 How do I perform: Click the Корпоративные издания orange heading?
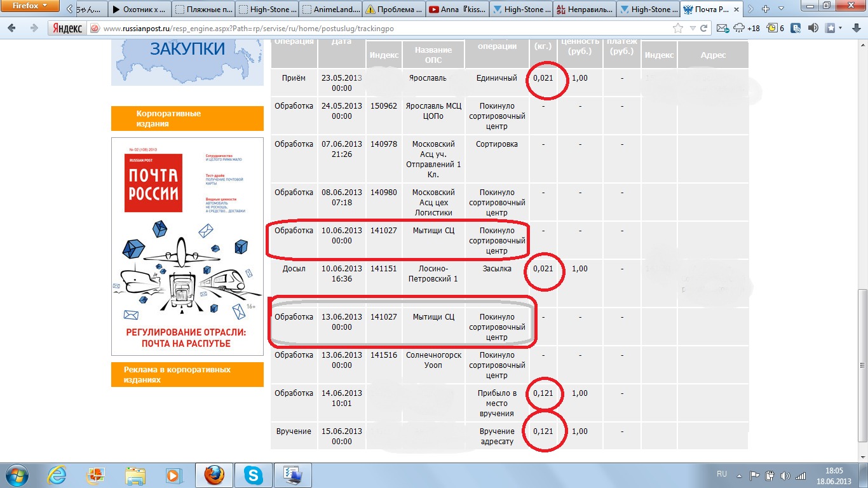coord(187,119)
